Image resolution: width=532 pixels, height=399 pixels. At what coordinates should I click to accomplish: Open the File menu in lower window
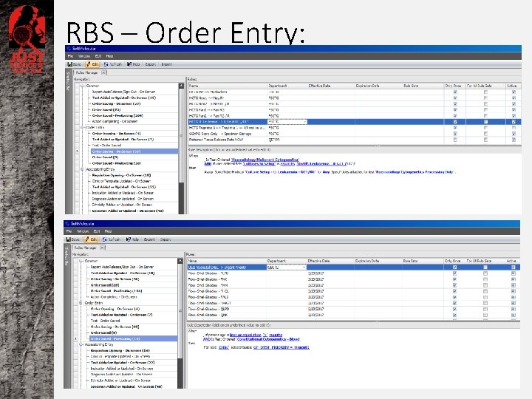[x=69, y=231]
